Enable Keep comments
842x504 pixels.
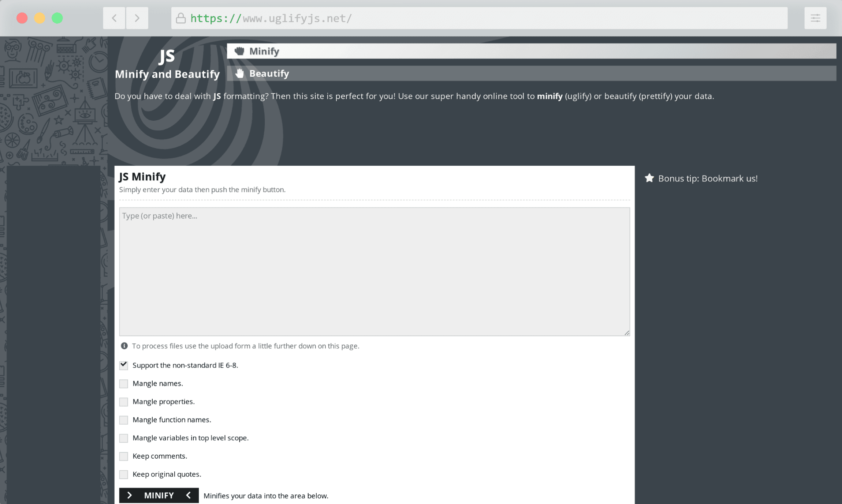[x=123, y=456]
